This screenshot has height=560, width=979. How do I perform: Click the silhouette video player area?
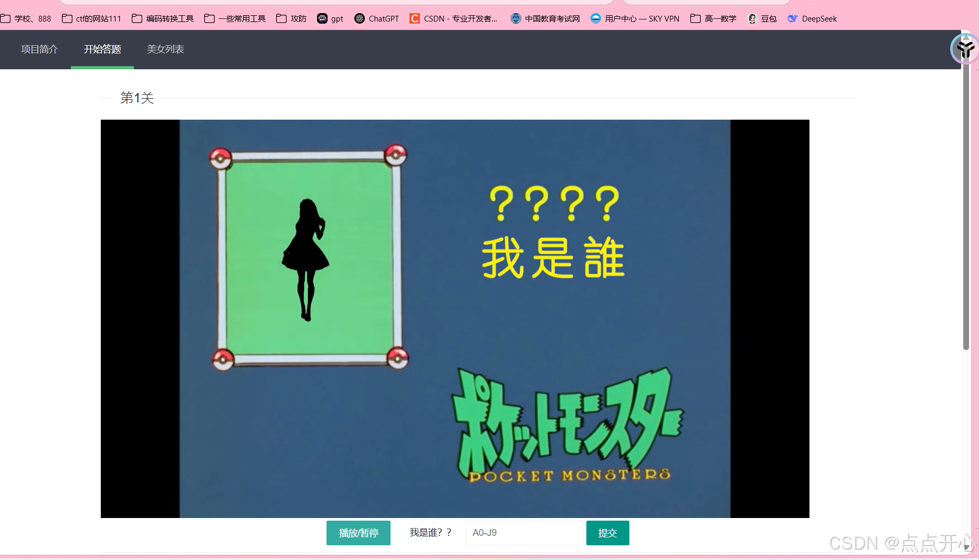pos(455,319)
